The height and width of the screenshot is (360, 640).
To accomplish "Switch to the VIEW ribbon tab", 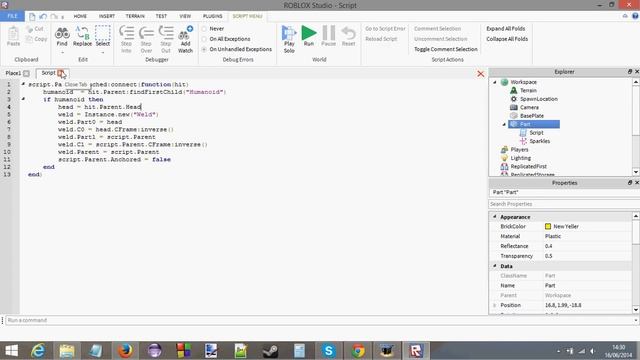I will (185, 16).
